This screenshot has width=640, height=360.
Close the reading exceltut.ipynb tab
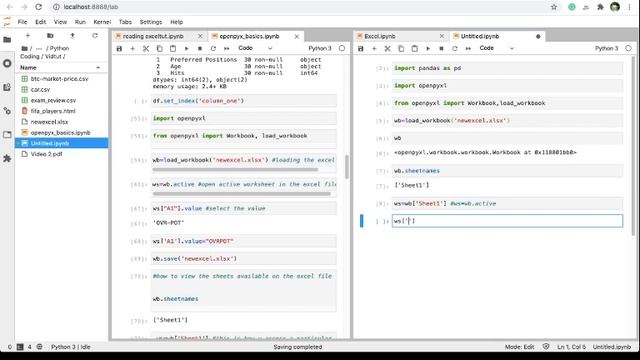click(200, 36)
